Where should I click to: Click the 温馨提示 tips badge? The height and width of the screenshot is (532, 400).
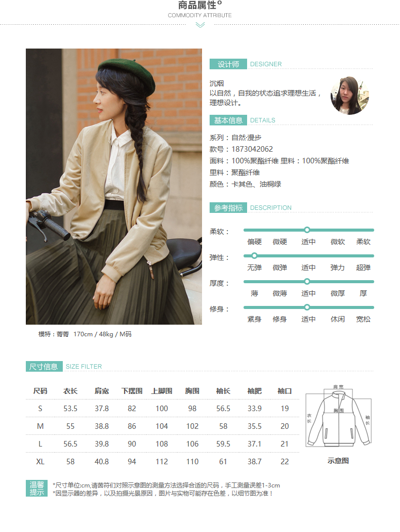tap(36, 489)
